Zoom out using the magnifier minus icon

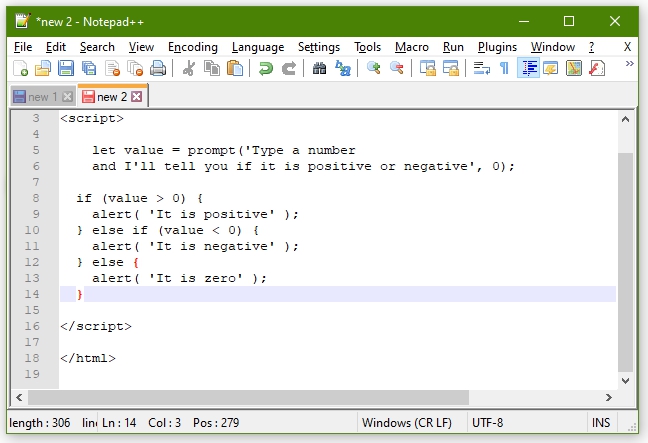(x=397, y=69)
